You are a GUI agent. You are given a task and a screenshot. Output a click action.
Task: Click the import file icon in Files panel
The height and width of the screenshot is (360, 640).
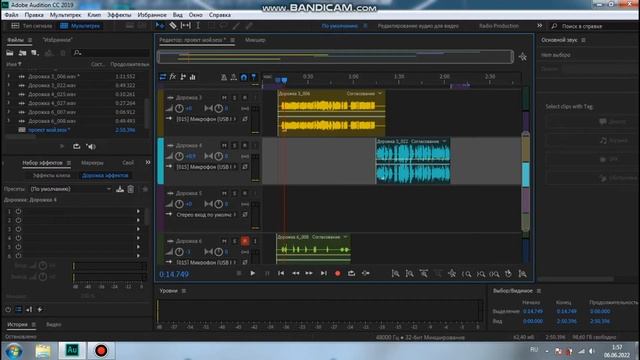(x=22, y=53)
